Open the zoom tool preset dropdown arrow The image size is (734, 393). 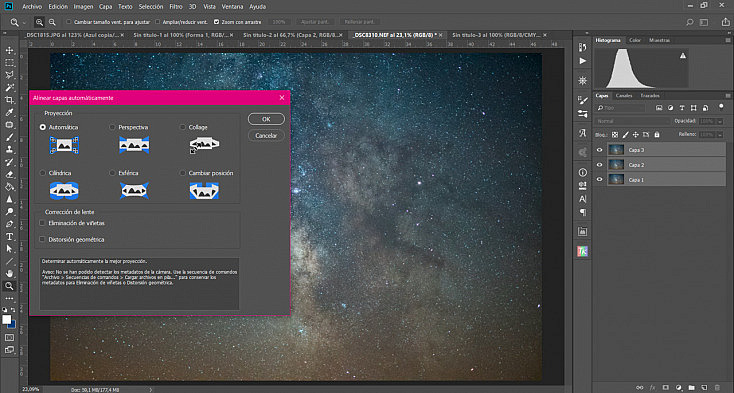point(24,22)
